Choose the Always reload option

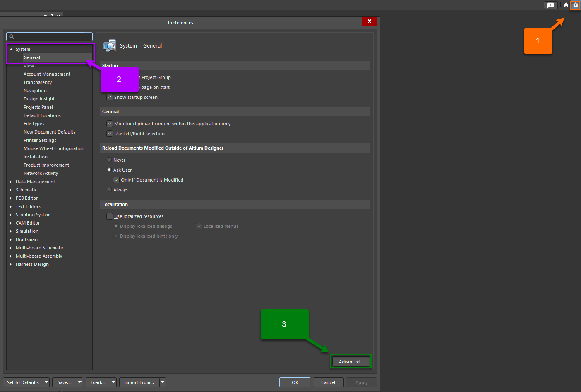[x=109, y=190]
